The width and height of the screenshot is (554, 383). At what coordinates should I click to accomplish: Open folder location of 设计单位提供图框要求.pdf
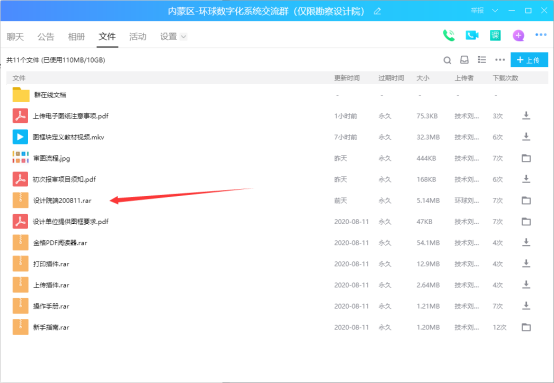(x=526, y=222)
